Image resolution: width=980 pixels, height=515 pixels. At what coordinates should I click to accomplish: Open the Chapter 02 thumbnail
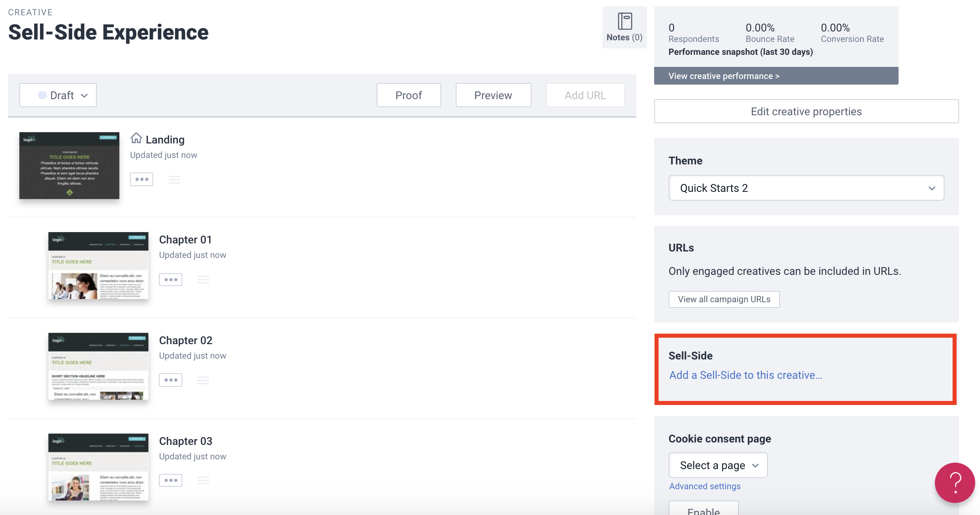98,366
